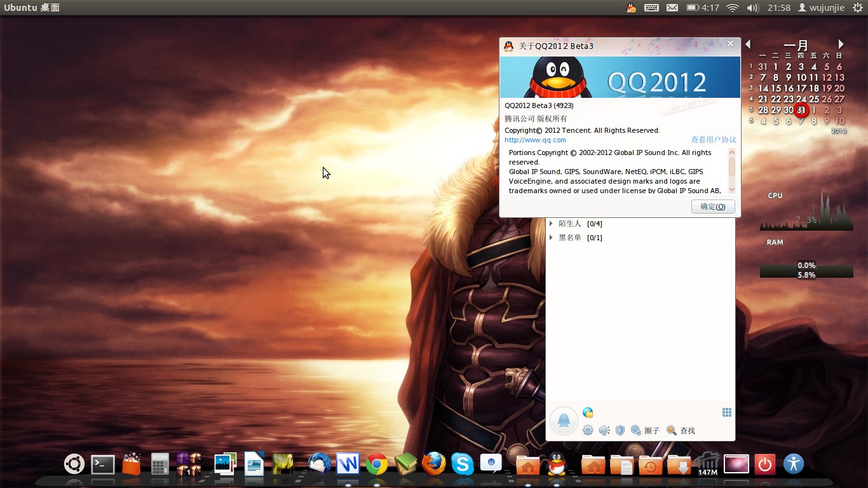Launch Terminal from the dock
The image size is (868, 488).
tap(103, 464)
